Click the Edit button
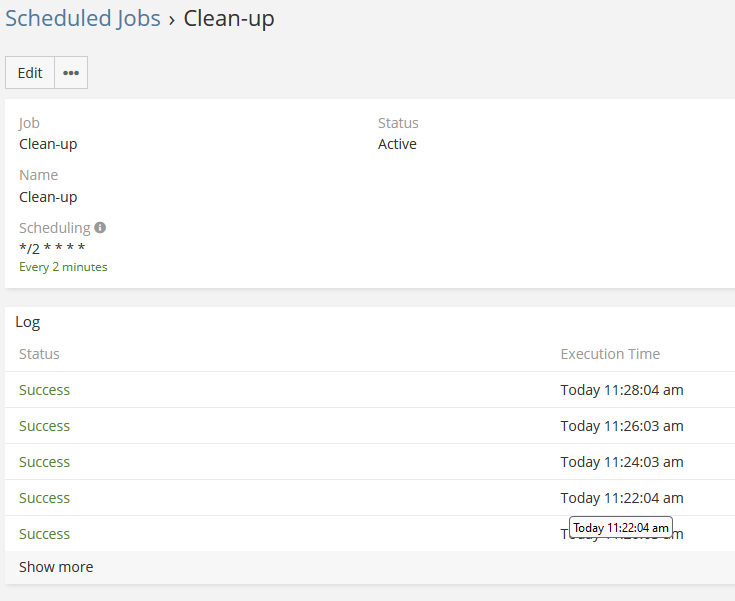 tap(30, 73)
